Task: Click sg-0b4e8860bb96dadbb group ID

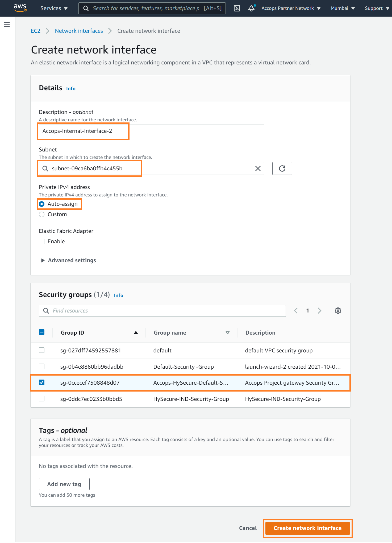Action: click(92, 367)
